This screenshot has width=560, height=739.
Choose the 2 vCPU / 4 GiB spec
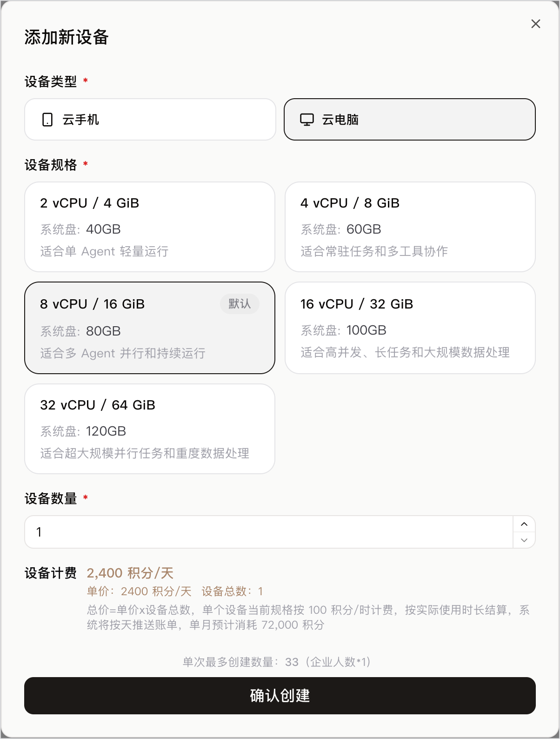(150, 227)
